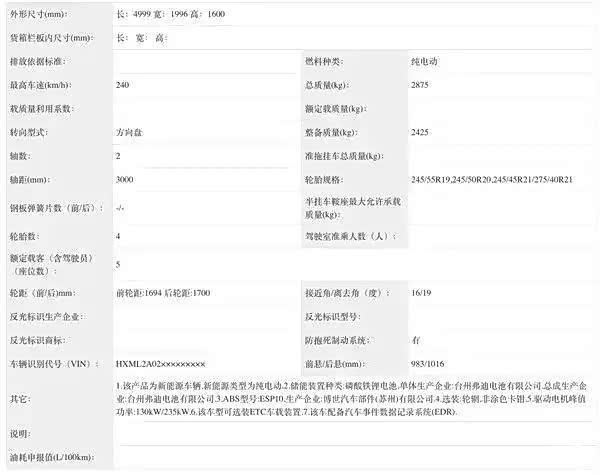
Task: Click the 接近角/离去角 value 16/19
Action: click(x=423, y=293)
